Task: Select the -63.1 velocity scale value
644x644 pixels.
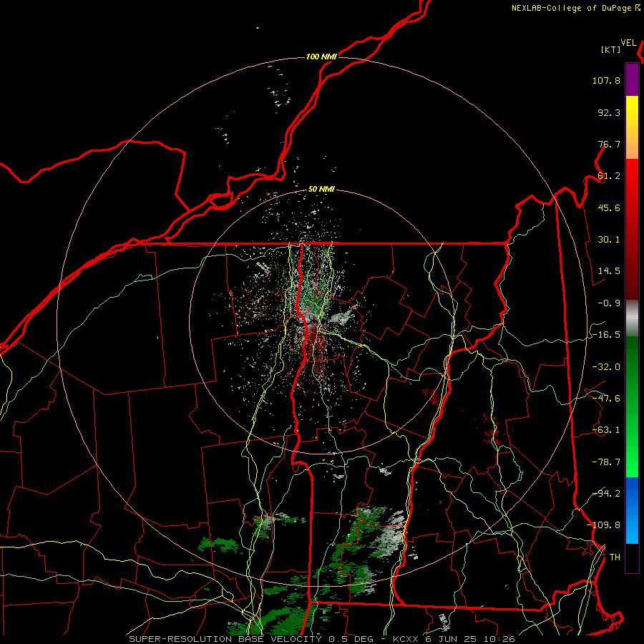Action: tap(606, 430)
